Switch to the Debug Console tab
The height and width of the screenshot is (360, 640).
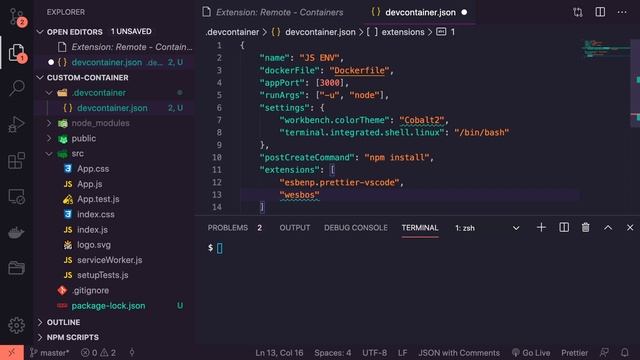(356, 228)
